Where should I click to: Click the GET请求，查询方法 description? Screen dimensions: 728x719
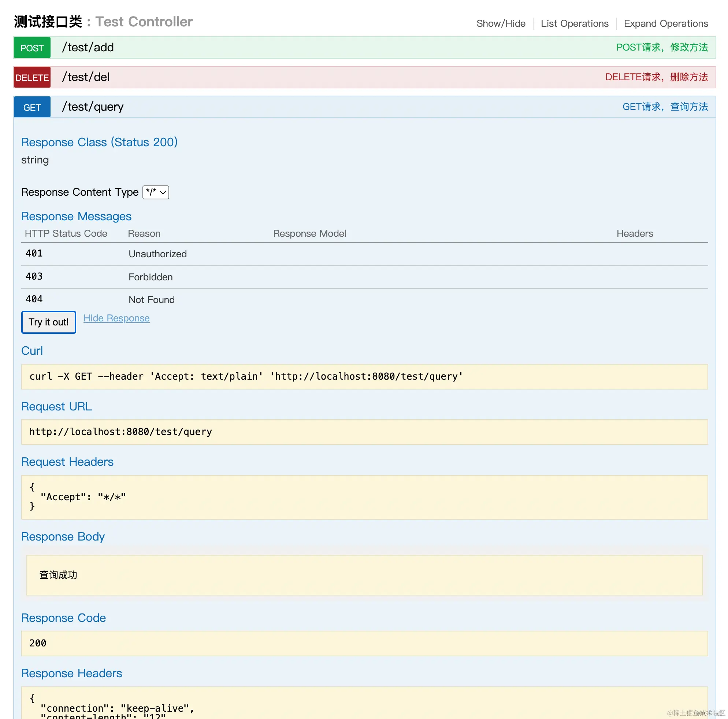[665, 107]
